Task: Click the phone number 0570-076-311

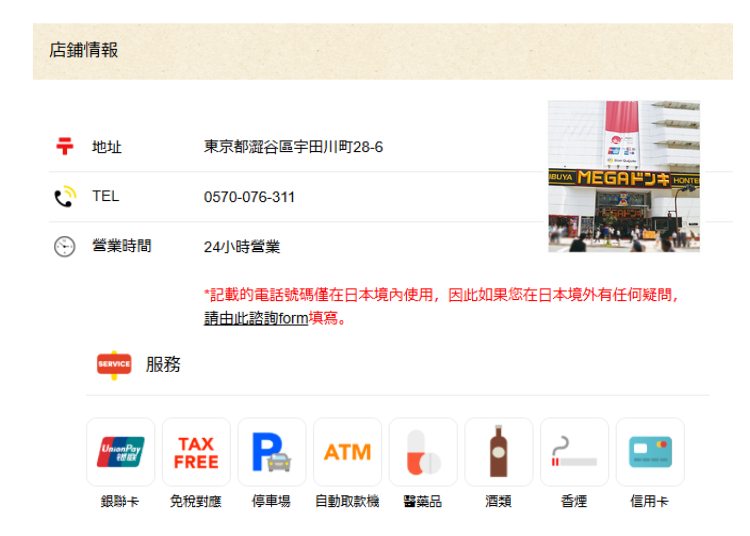Action: point(249,197)
